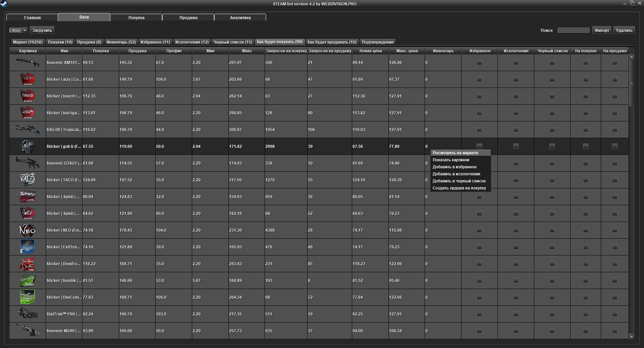Screen dimensions: 644x348
Task: Open the CSGO game dropdown
Action: point(18,30)
